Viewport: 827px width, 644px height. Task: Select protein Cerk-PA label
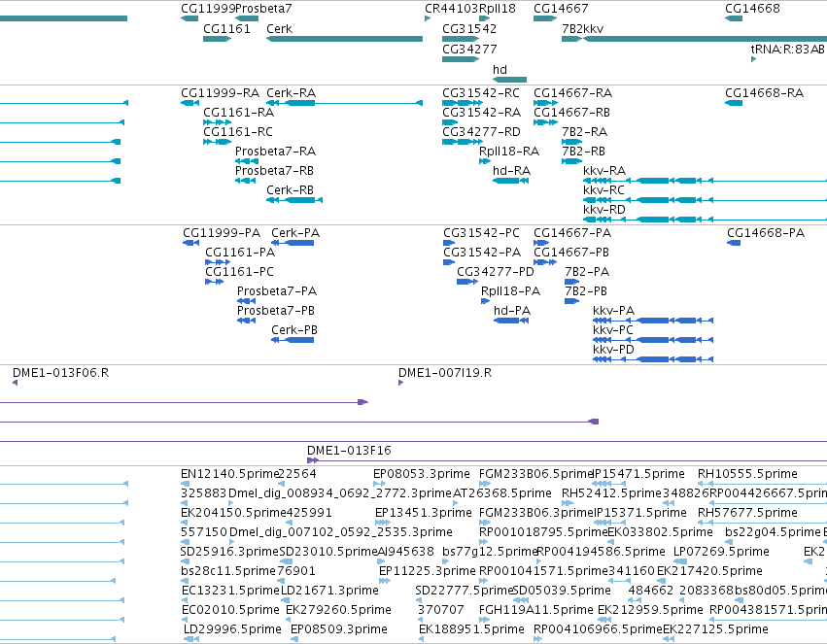[295, 233]
